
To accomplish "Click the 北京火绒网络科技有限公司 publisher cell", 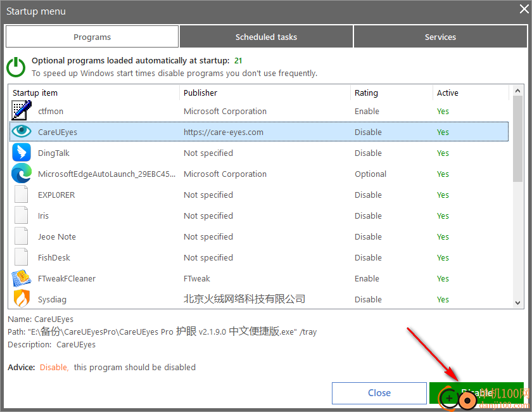I will point(244,299).
